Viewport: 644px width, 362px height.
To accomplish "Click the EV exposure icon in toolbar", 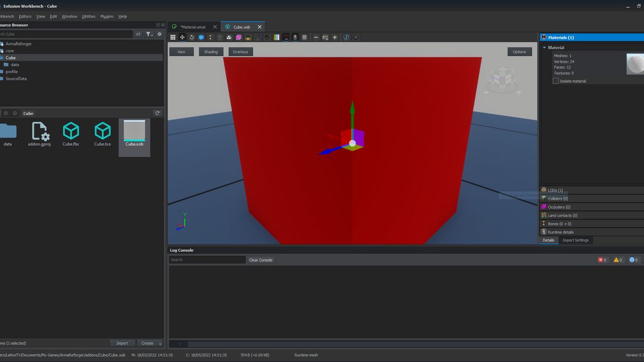I will click(325, 37).
